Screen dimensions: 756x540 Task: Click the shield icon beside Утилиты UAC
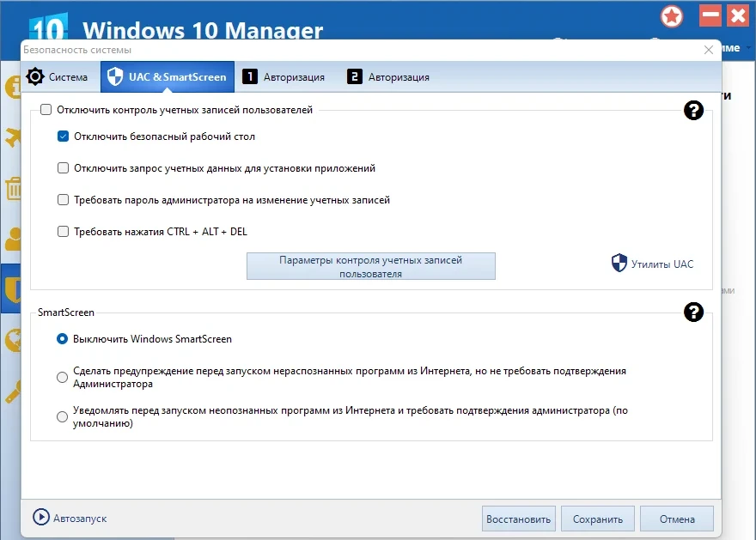[619, 263]
